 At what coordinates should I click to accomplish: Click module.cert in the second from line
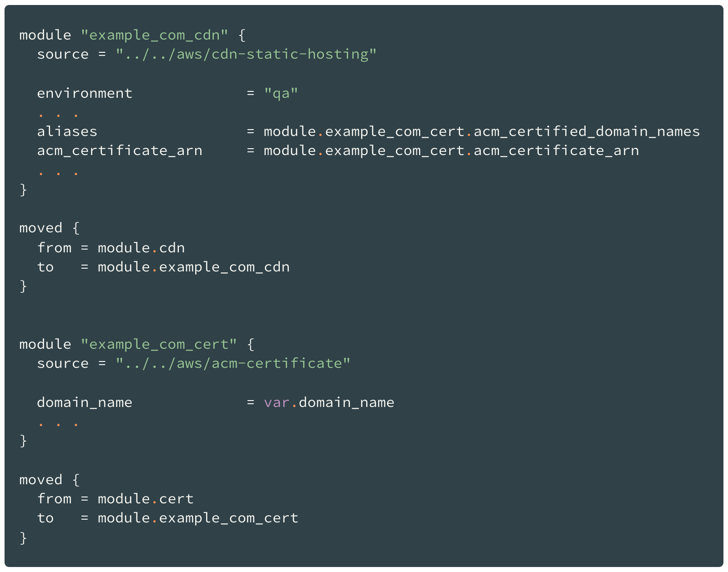click(146, 499)
